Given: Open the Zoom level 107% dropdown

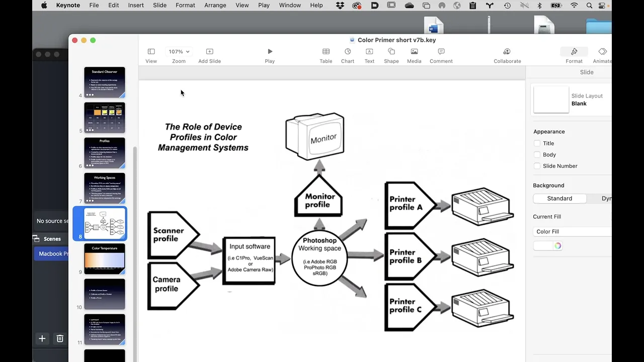Looking at the screenshot, I should tap(179, 51).
